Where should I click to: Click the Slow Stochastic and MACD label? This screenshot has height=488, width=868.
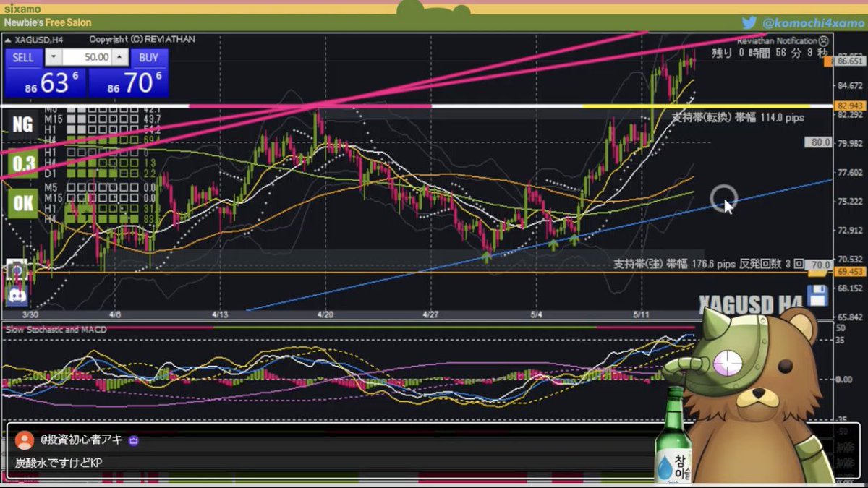click(56, 330)
